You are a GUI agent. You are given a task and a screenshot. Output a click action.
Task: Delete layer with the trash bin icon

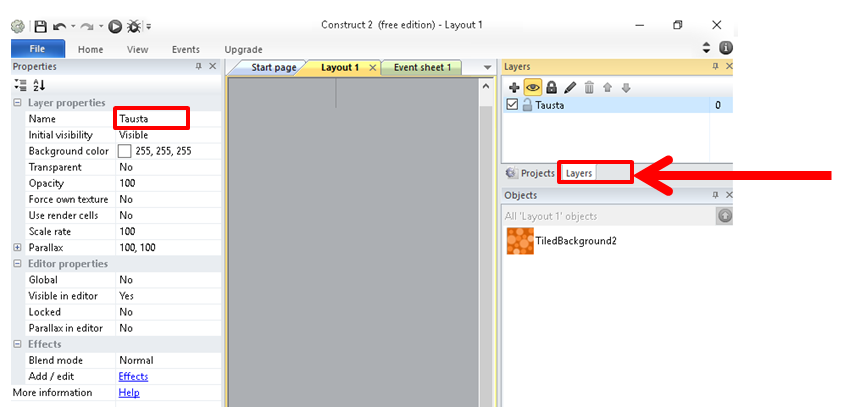[589, 87]
